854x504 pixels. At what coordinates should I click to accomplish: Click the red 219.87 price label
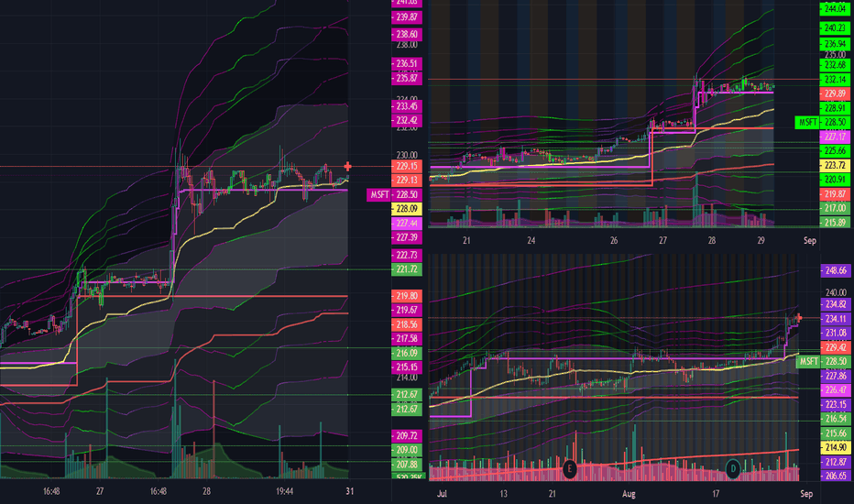[x=835, y=194]
